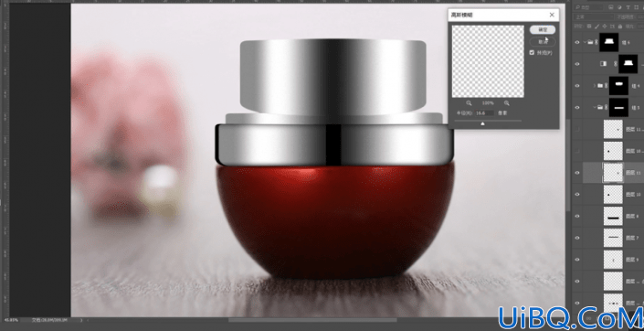The width and height of the screenshot is (644, 331).
Task: Hide the 图层 9 layer
Action: [x=577, y=260]
